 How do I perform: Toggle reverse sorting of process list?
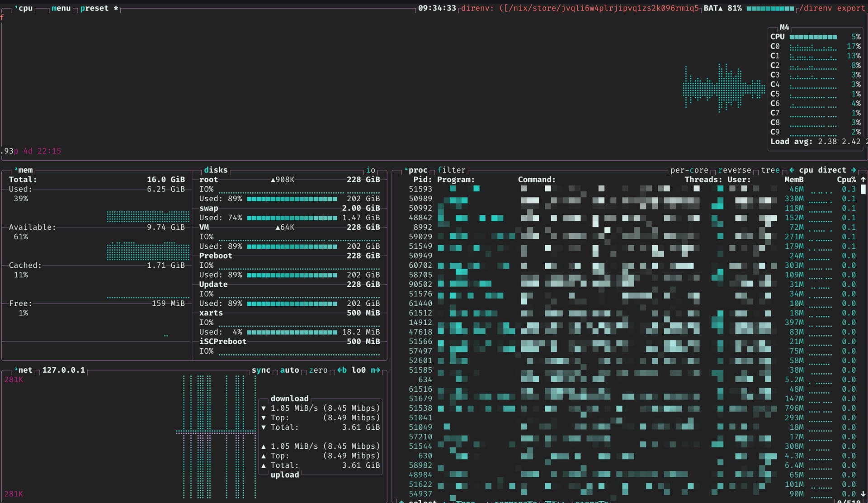tap(734, 170)
